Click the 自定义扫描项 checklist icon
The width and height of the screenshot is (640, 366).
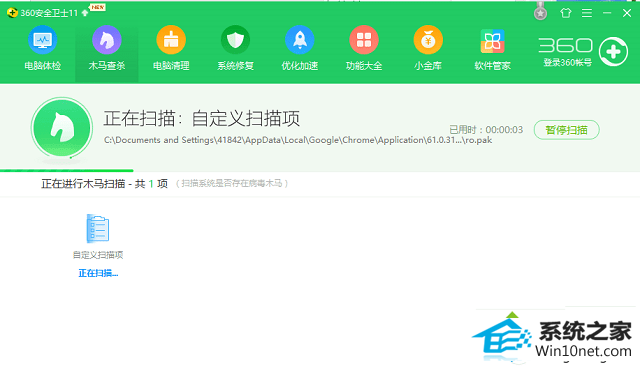pos(98,228)
